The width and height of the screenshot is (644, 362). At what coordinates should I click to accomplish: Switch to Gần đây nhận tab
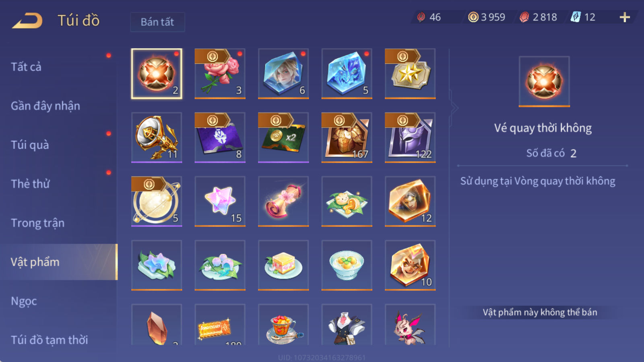point(45,106)
